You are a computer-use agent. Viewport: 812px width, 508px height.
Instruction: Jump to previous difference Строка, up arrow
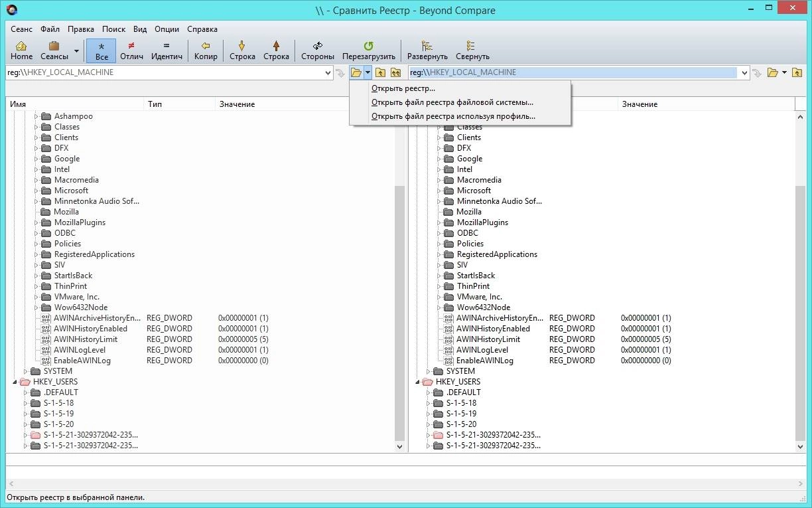(x=276, y=50)
